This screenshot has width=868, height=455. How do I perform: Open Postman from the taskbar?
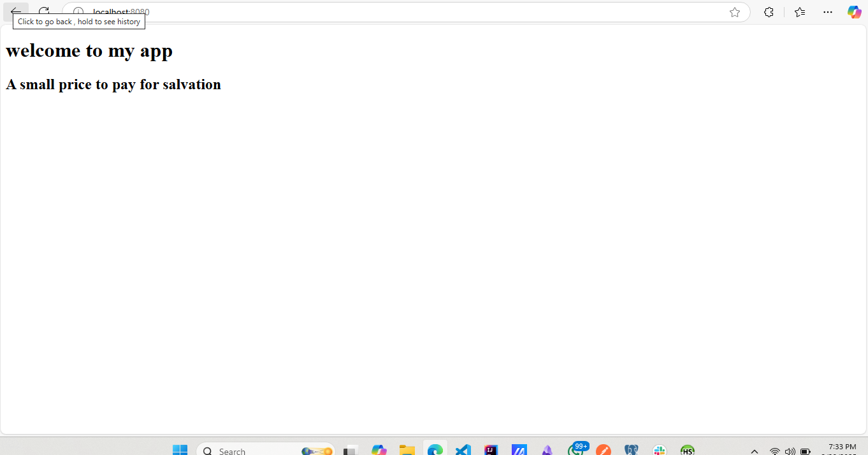pos(603,450)
